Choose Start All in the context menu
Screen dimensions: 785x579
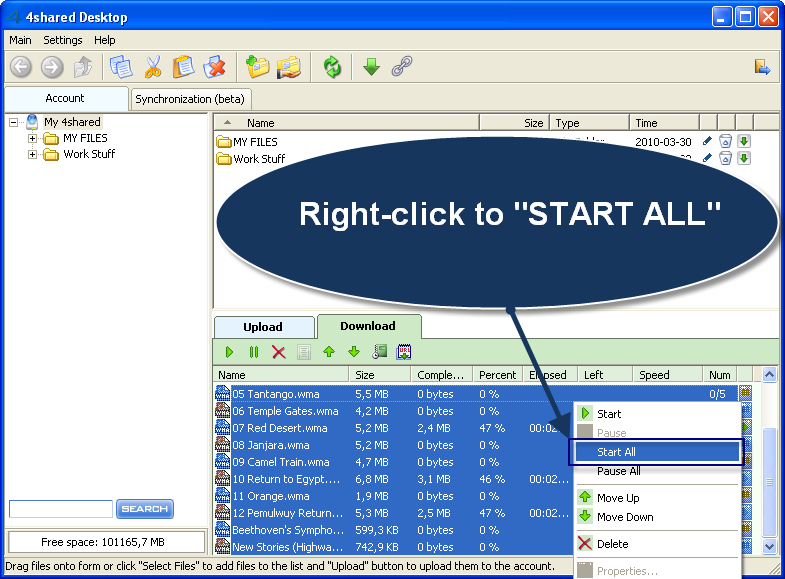657,452
